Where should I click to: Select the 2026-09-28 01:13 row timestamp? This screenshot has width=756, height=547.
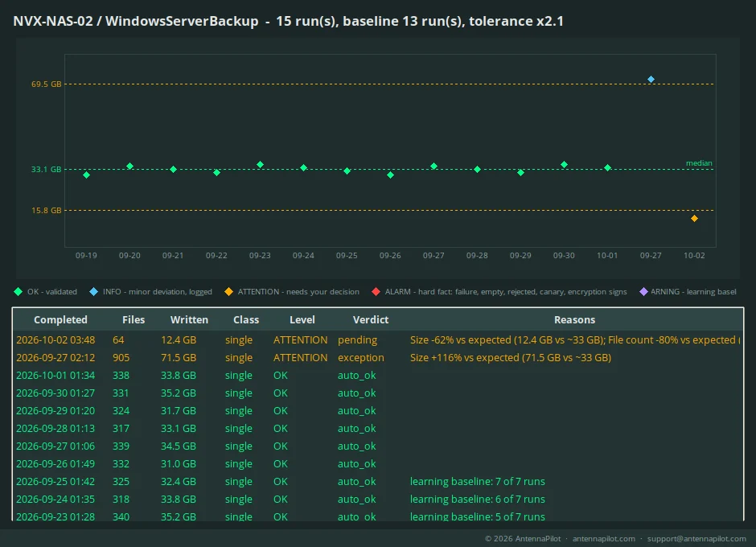[55, 428]
